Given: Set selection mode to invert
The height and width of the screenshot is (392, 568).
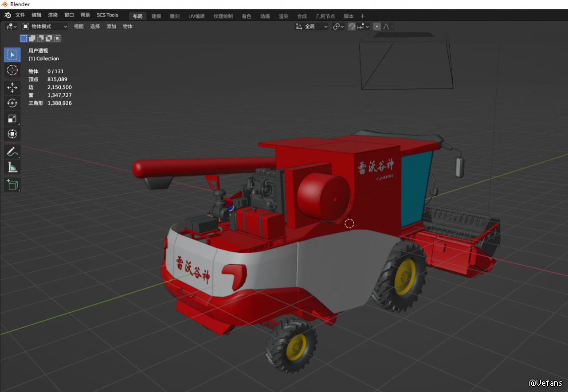Looking at the screenshot, I should [49, 39].
